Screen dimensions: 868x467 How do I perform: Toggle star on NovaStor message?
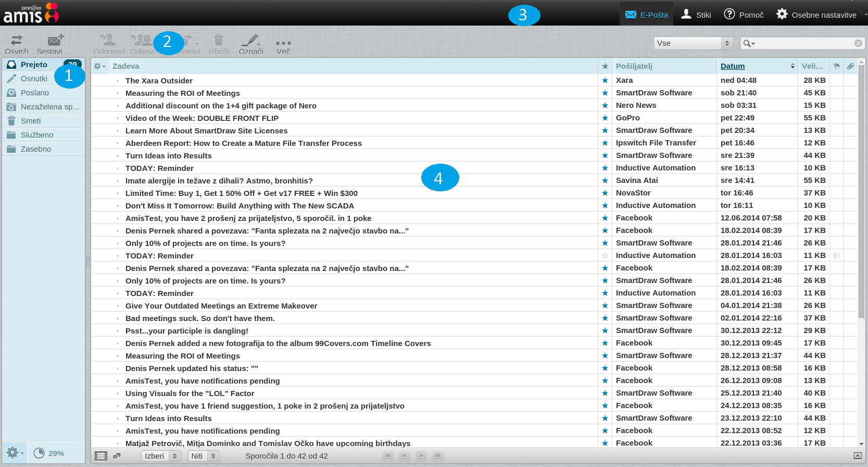click(605, 193)
